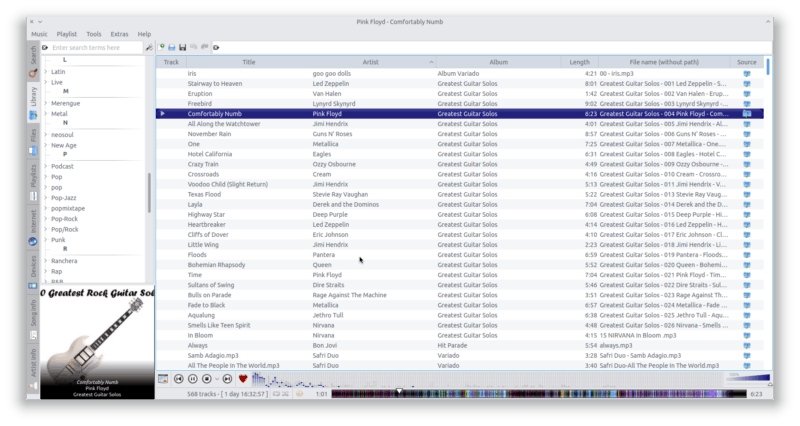
Task: Switch to the Library sidebar tab
Action: (33, 100)
